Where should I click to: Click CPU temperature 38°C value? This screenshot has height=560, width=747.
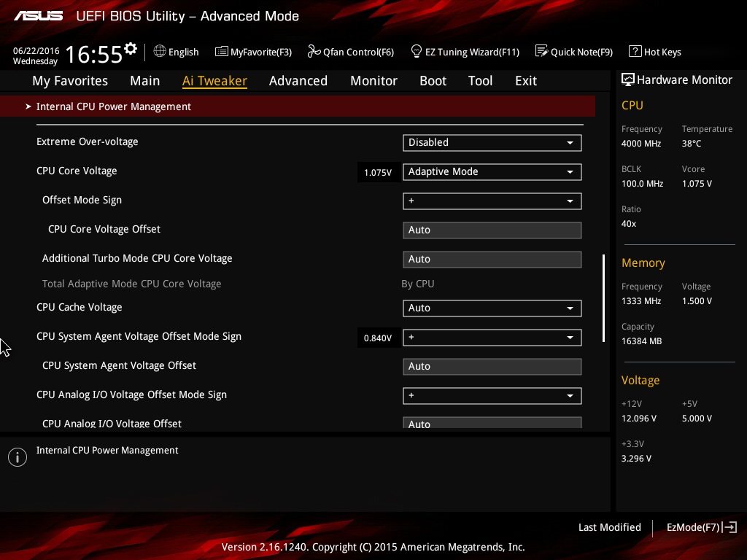[692, 144]
